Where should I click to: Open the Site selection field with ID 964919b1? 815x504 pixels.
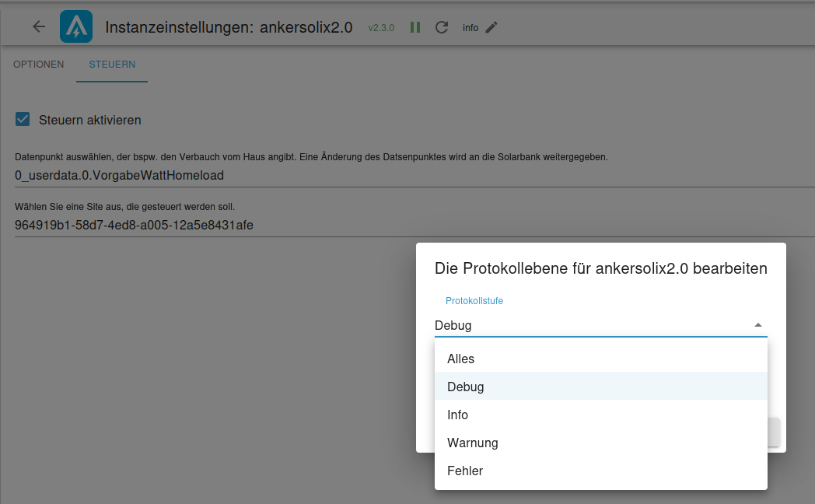click(x=414, y=226)
